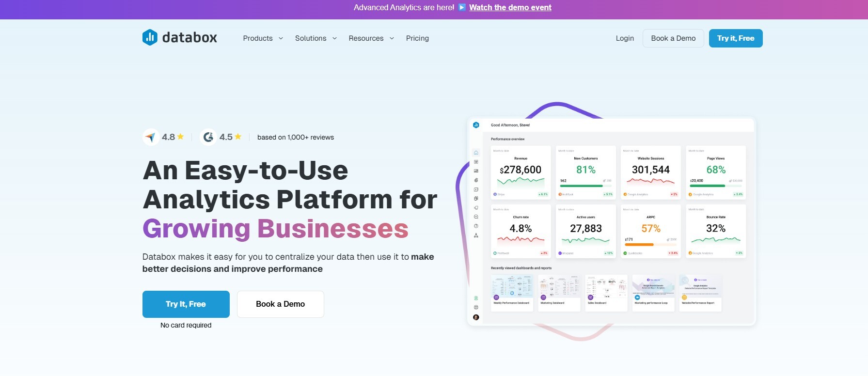
Task: Click the Capterra rating icon beside 4.8
Action: 151,137
